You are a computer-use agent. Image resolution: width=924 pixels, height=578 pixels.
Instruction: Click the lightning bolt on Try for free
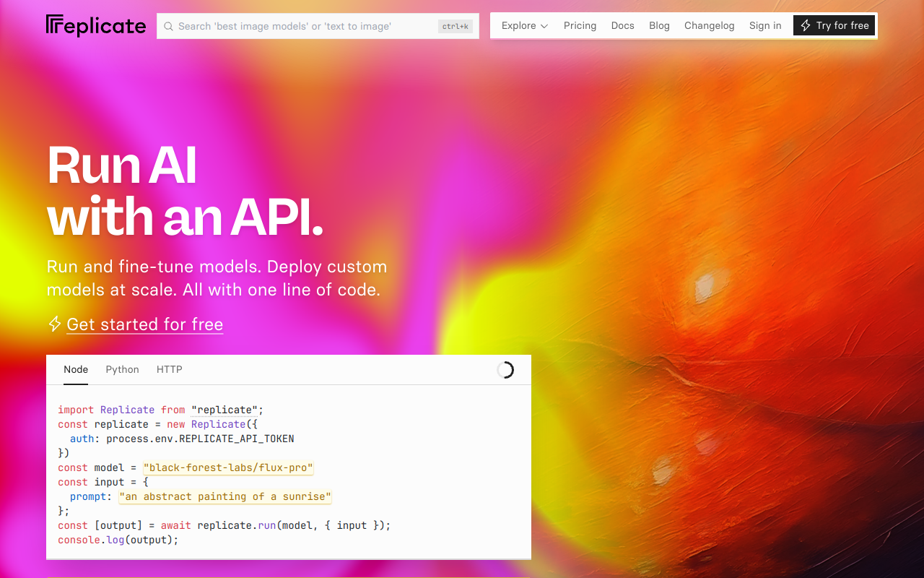pos(803,25)
